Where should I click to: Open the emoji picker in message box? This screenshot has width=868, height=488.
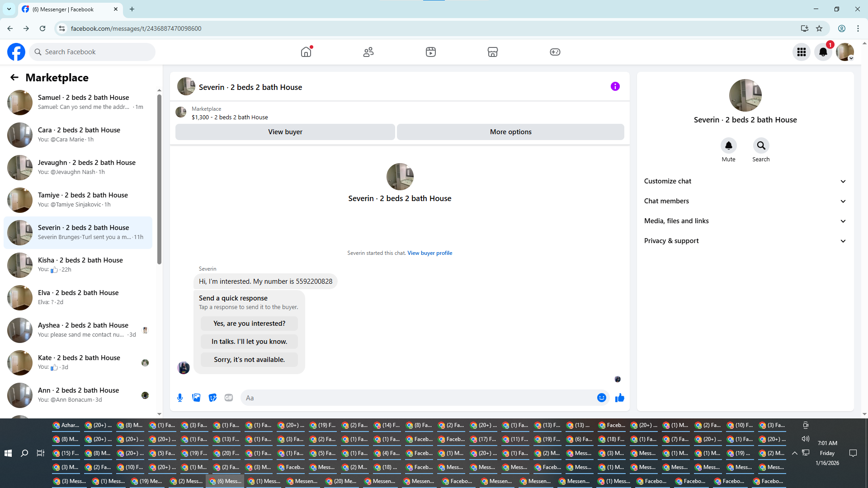point(601,398)
